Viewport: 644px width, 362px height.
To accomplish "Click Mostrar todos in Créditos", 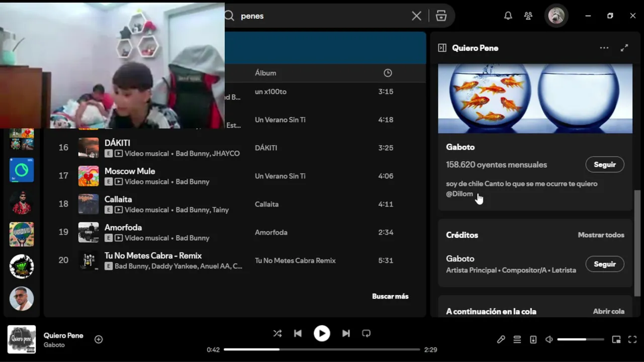I will tap(601, 235).
